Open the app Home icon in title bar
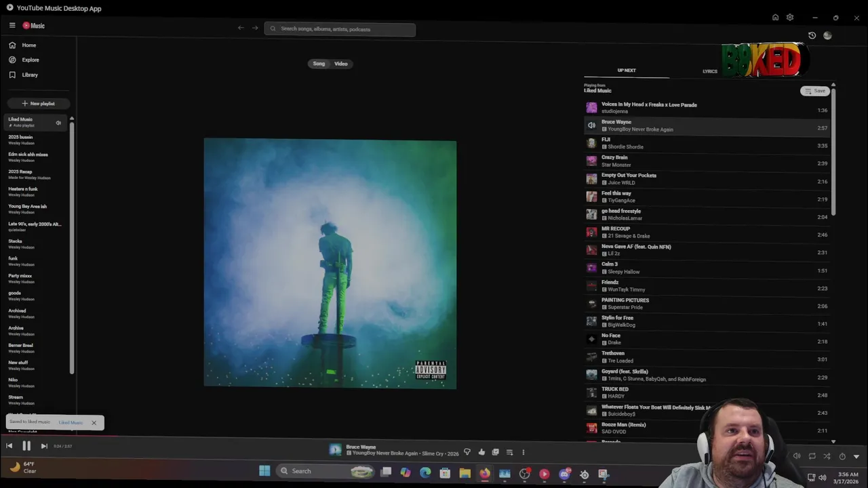The width and height of the screenshot is (868, 488). (x=775, y=18)
